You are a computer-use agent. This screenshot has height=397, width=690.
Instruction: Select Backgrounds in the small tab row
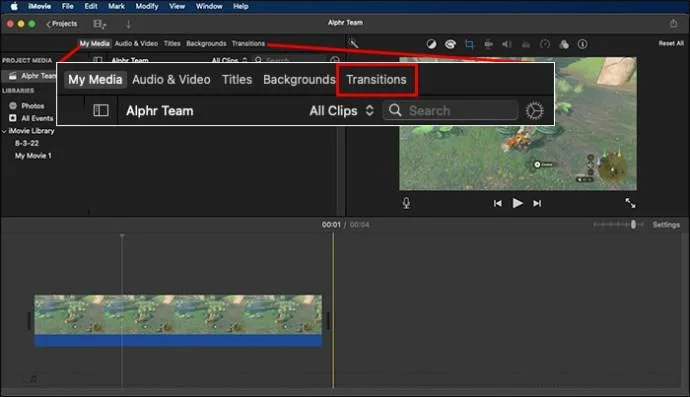[x=206, y=44]
